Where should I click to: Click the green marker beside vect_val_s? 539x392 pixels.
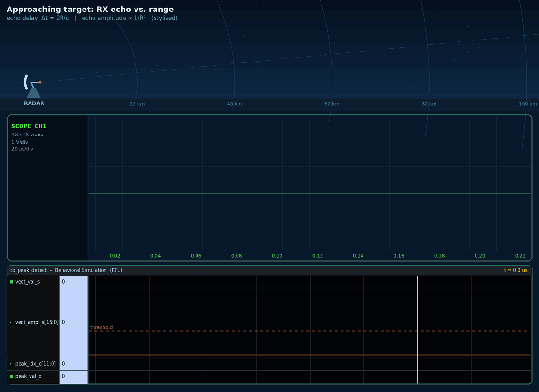pos(11,282)
